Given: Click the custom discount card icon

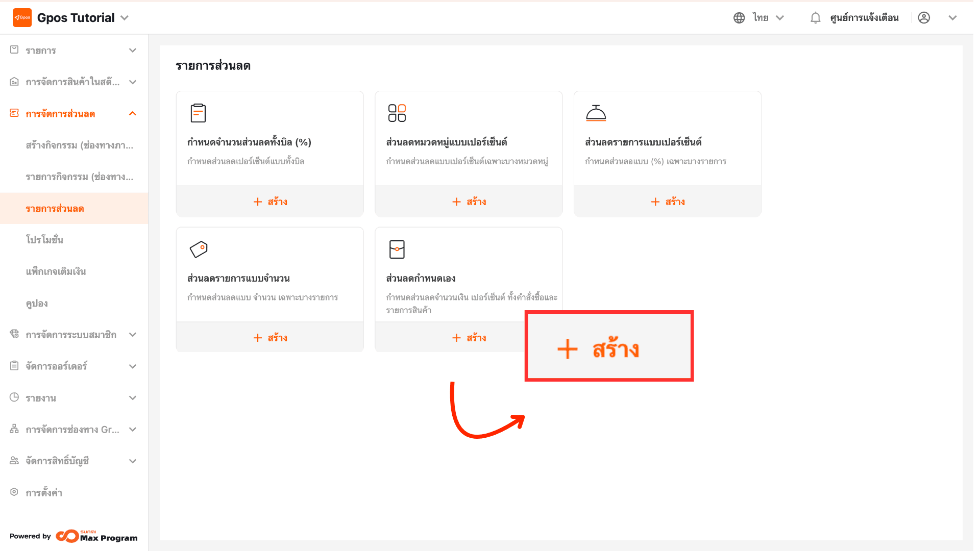Looking at the screenshot, I should click(x=397, y=249).
